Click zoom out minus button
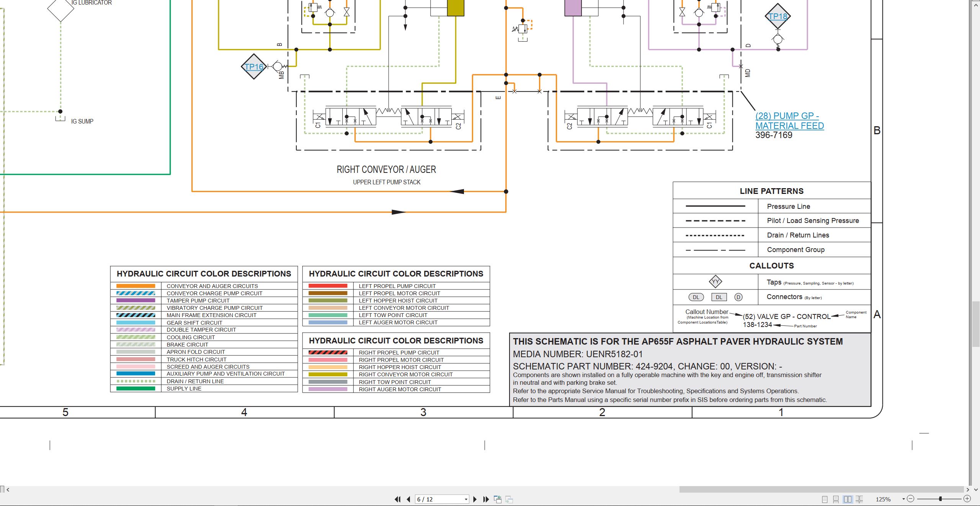Screen dimensions: 980x506 tap(911, 499)
